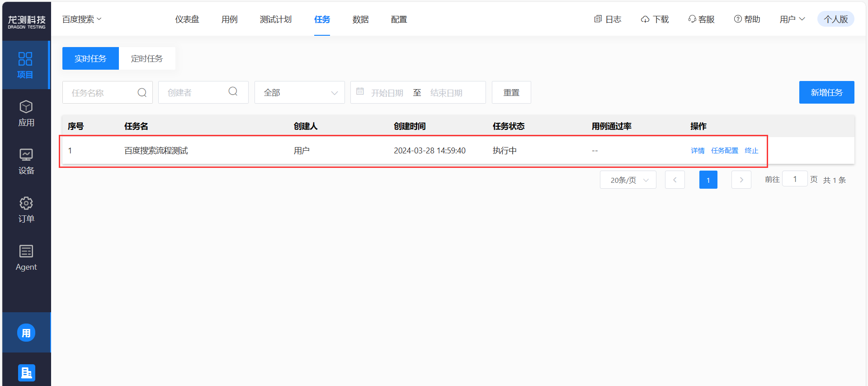Open the 用户 account dropdown

pos(793,19)
